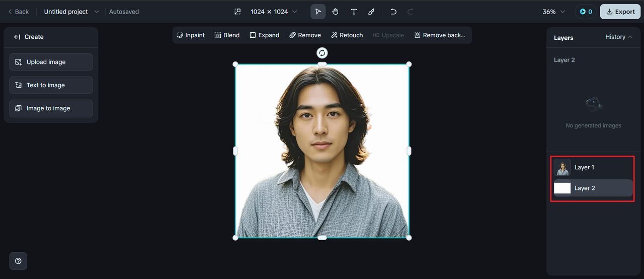Open the help question mark button
The image size is (644, 279).
[18, 261]
